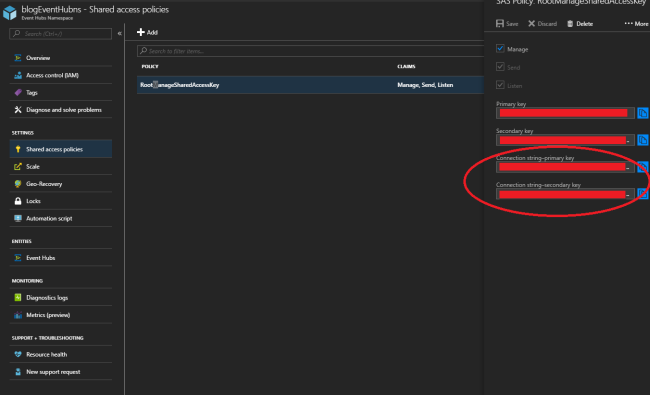The width and height of the screenshot is (650, 395).
Task: Click the Access control people icon
Action: 18,75
